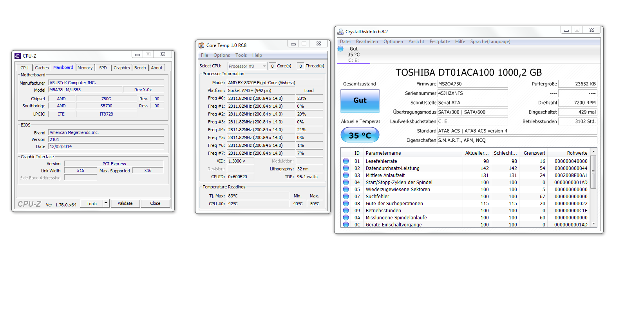Viewport: 644px width, 311px height.
Task: Select the blue disk status orb for C: E:
Action: pos(340,49)
